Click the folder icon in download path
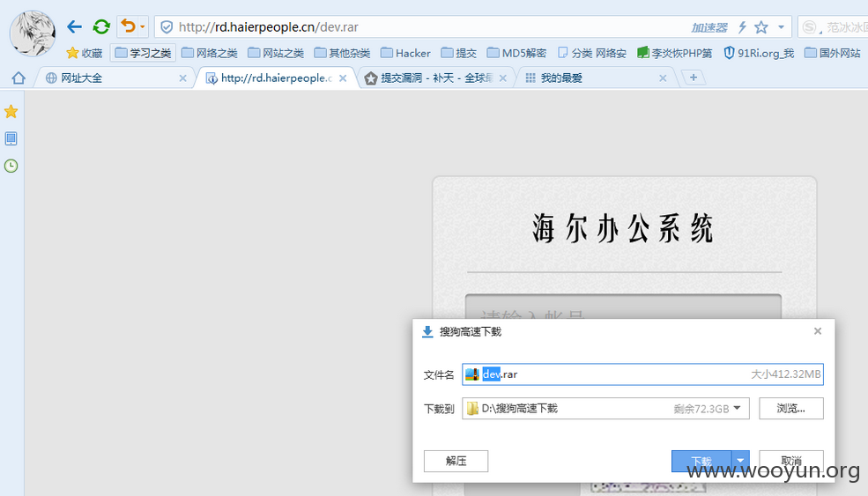Screen dimensions: 868x496 coord(472,409)
